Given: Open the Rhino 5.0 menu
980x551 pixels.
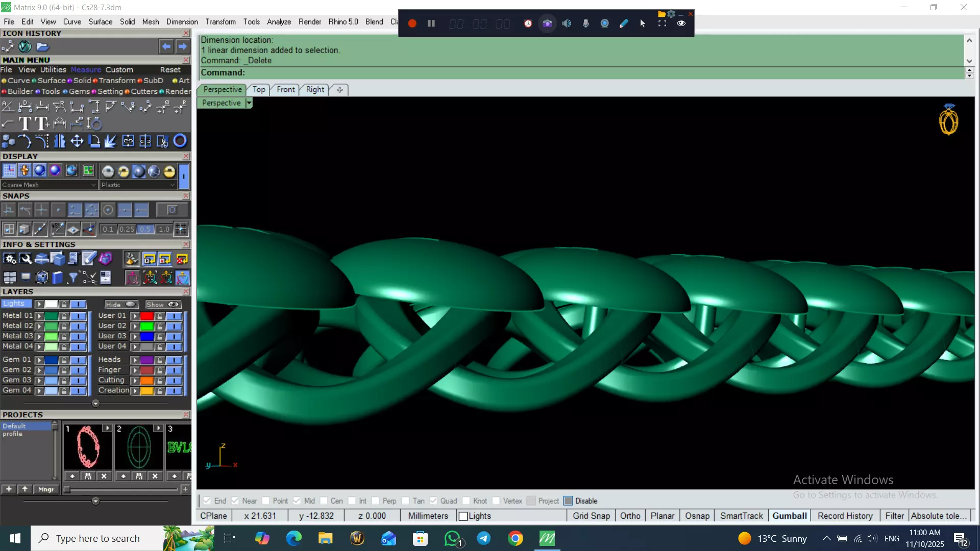Looking at the screenshot, I should (344, 22).
